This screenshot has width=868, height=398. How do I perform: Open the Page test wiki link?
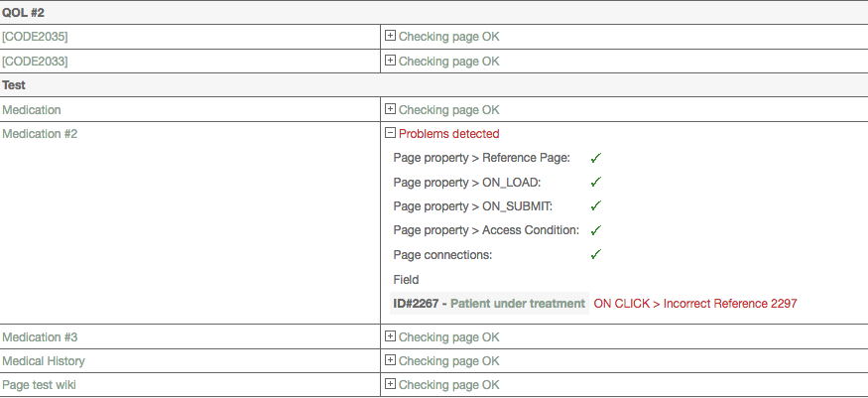[x=39, y=385]
